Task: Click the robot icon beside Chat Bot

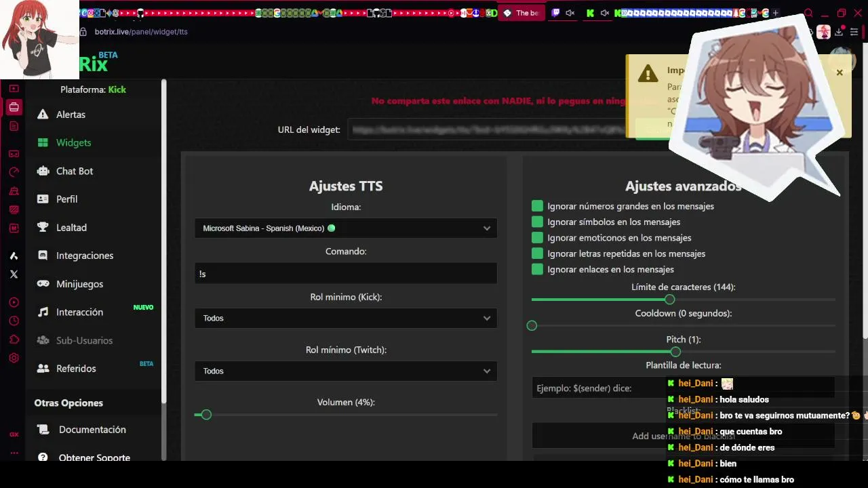Action: pos(43,171)
